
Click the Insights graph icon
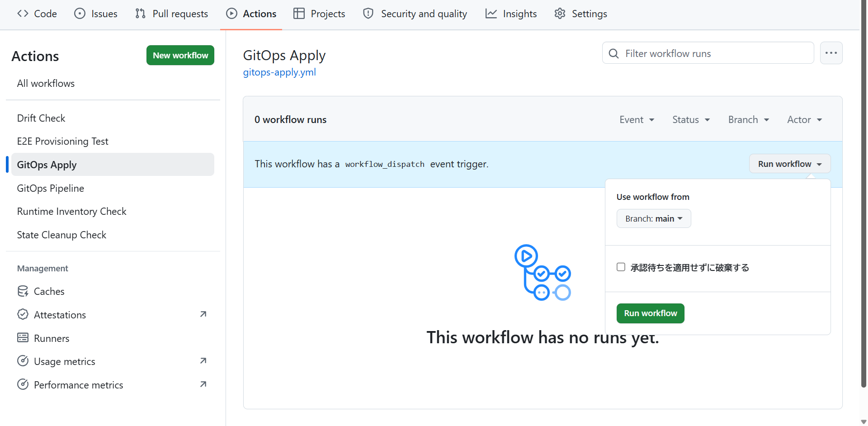[x=491, y=14]
